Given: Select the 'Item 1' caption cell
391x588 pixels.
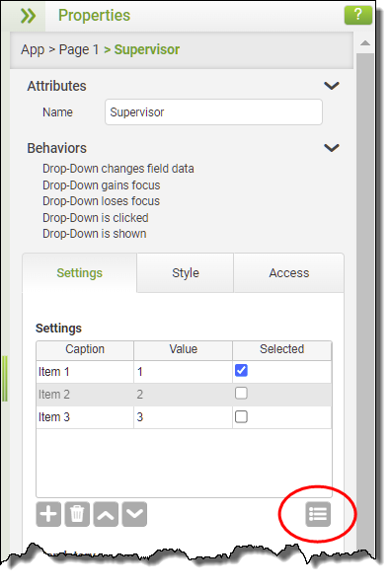Looking at the screenshot, I should (85, 372).
